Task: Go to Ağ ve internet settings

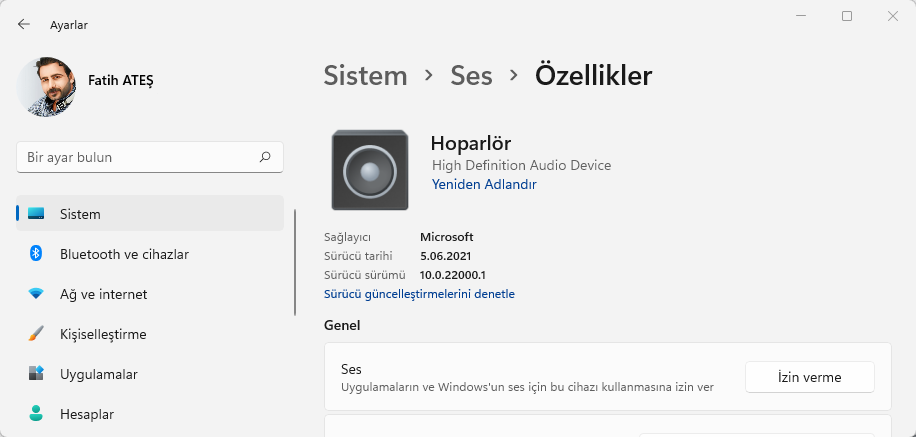Action: (x=103, y=294)
